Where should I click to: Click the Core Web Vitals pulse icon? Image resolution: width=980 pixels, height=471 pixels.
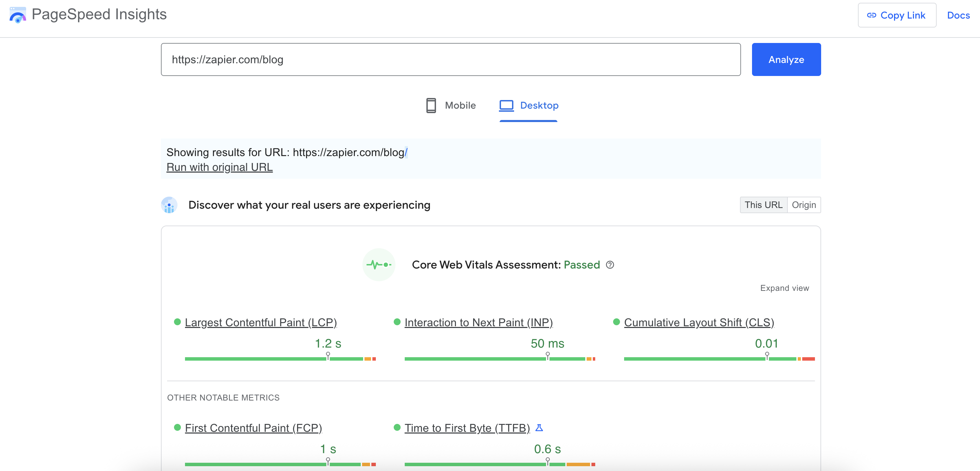click(379, 264)
